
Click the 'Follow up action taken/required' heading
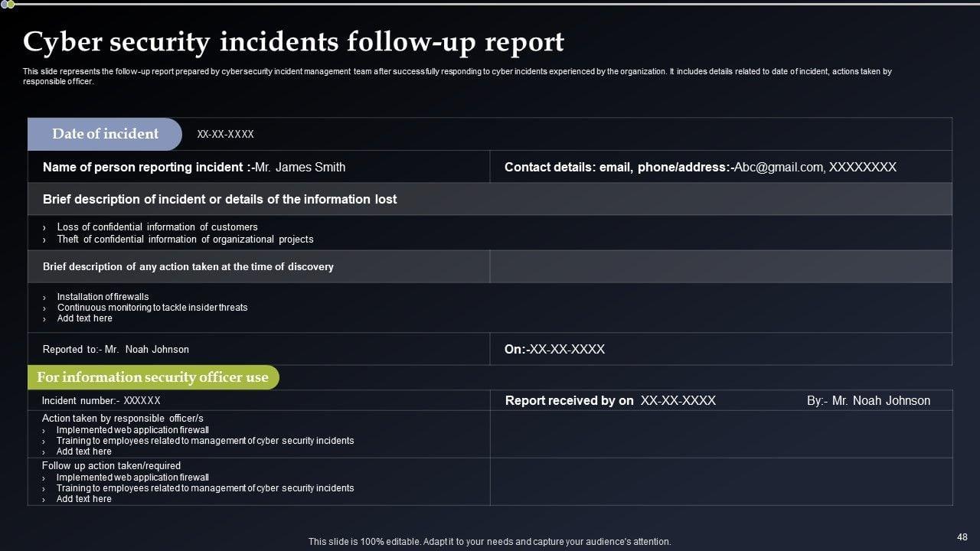111,465
